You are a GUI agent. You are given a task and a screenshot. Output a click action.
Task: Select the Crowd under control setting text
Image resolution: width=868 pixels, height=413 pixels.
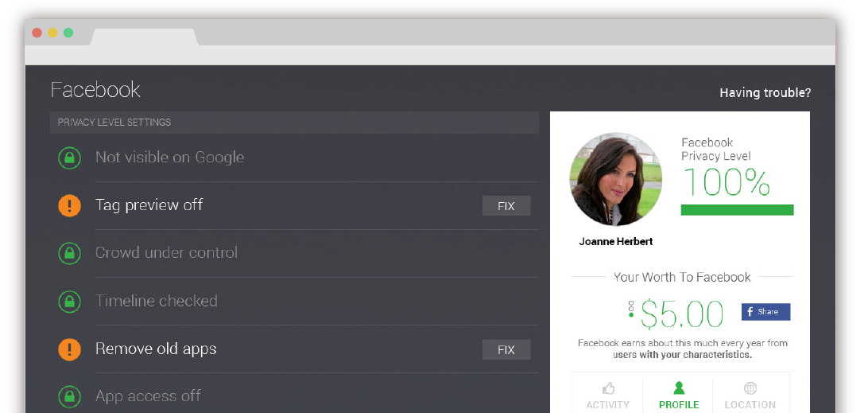(166, 253)
